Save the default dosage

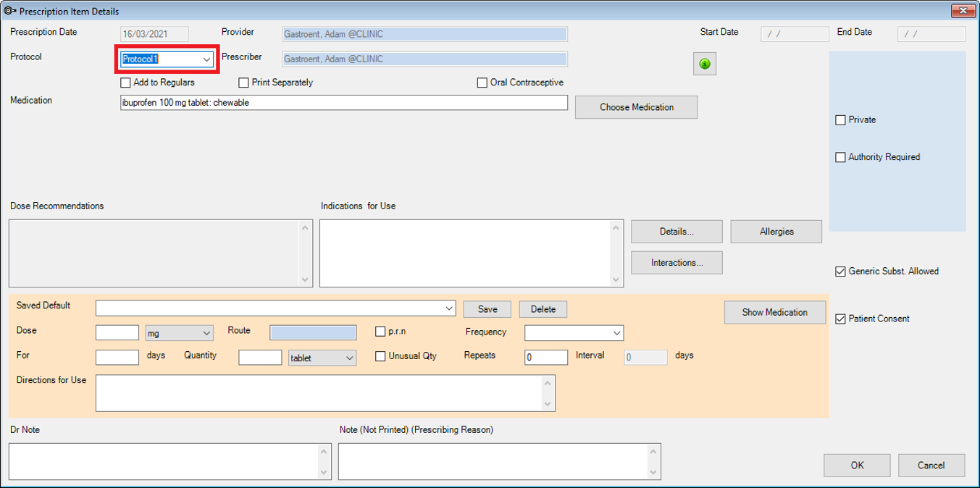pyautogui.click(x=487, y=309)
